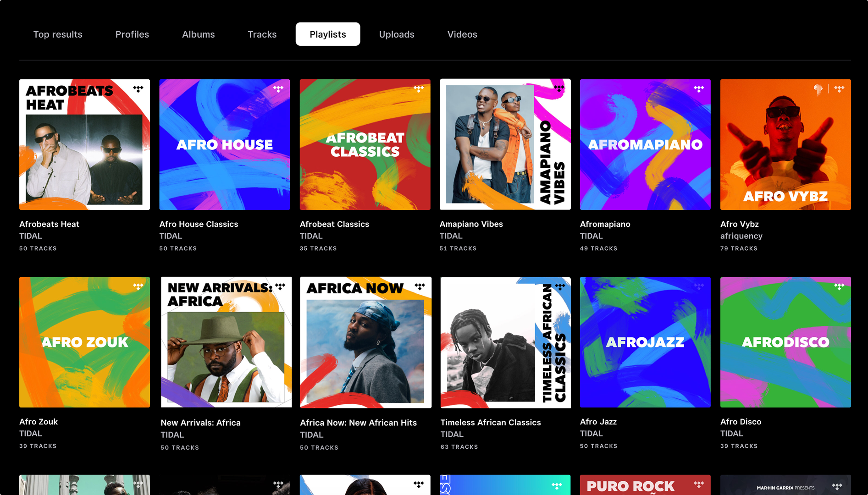Open TIDAL curator under Africa Now
The width and height of the screenshot is (868, 495).
pos(311,435)
